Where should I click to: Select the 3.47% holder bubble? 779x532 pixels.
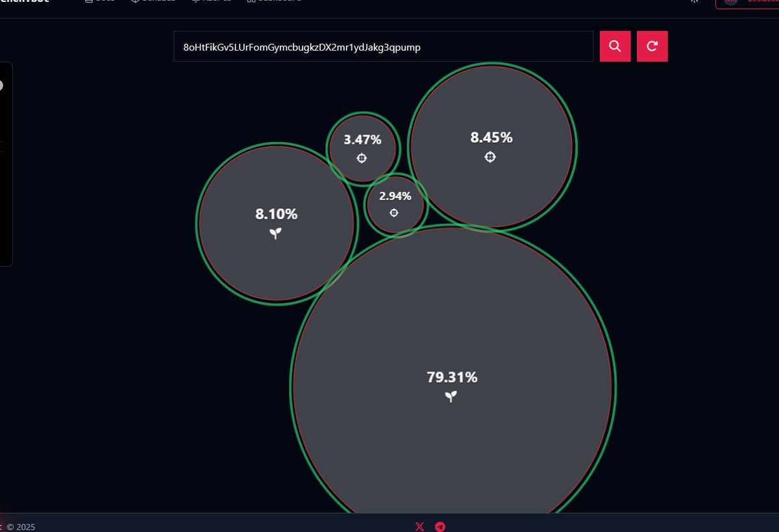coord(363,149)
